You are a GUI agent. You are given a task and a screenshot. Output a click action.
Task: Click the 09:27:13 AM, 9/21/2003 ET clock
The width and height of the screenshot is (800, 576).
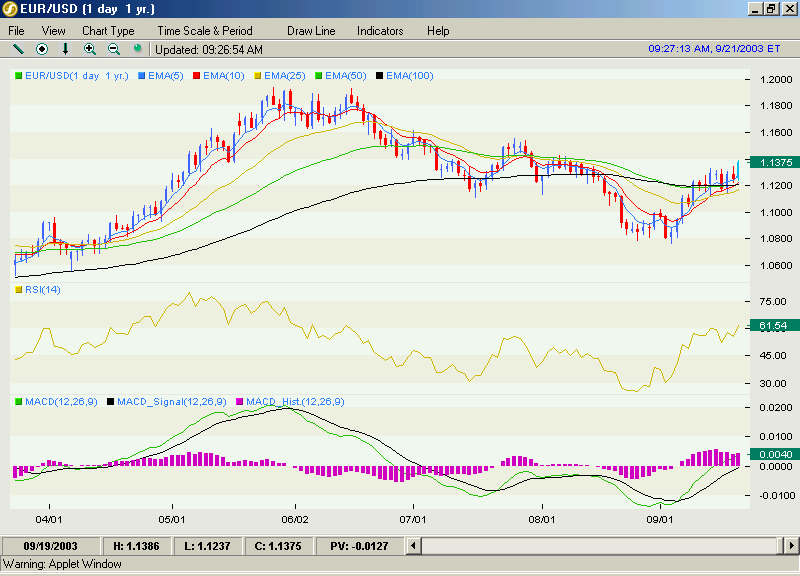714,48
